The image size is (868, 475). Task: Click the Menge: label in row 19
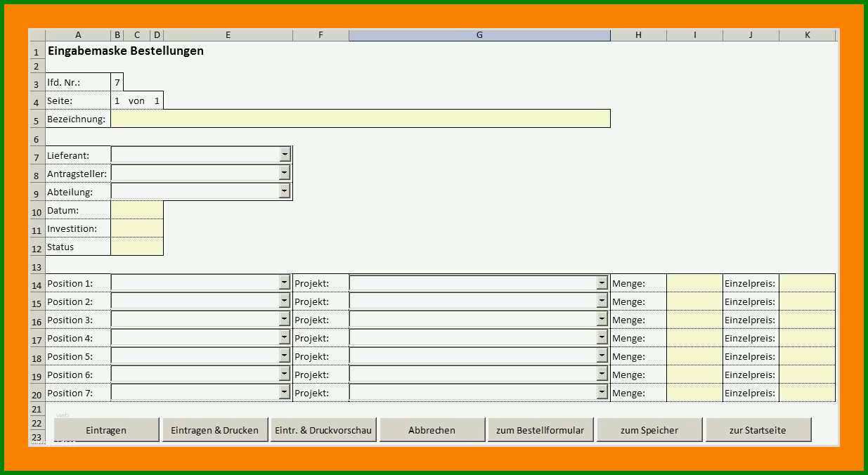[x=628, y=375]
